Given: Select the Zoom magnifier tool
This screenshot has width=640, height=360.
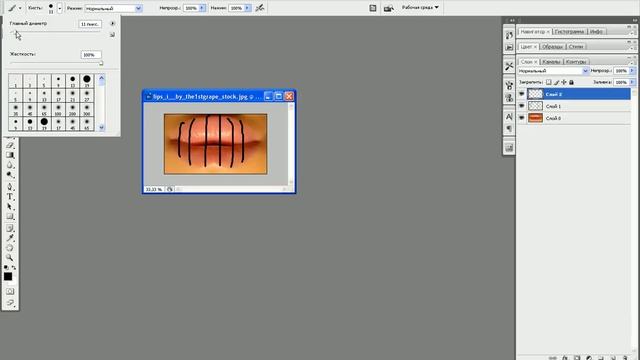Looking at the screenshot, I should pos(10,258).
